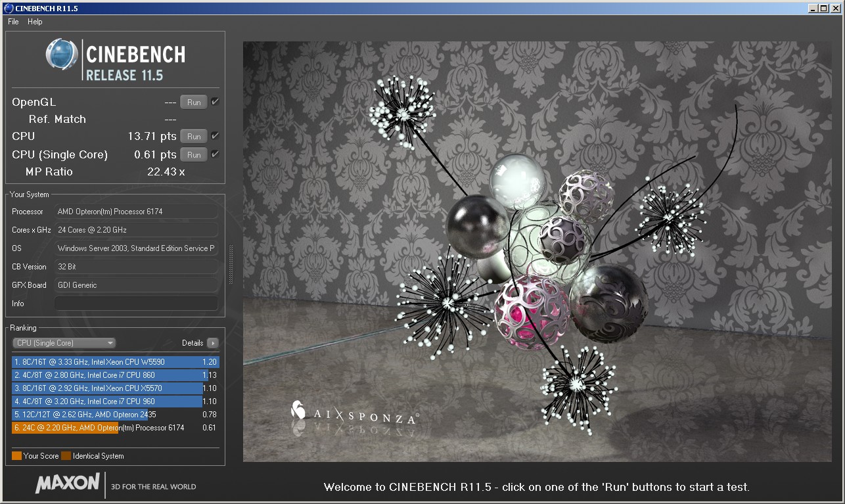Screen dimensions: 845x504
Task: Select ranking row 5 AMD Opteron 2435
Action: 116,415
